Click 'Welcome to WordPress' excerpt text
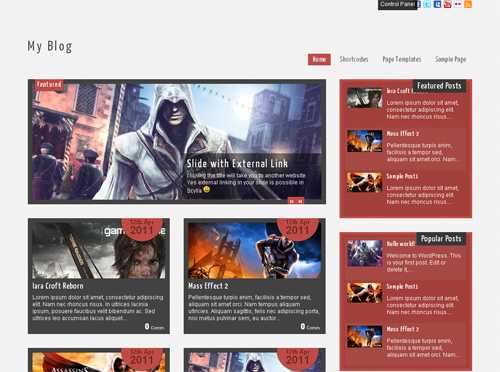Screen dimensions: 500x372 [423, 263]
